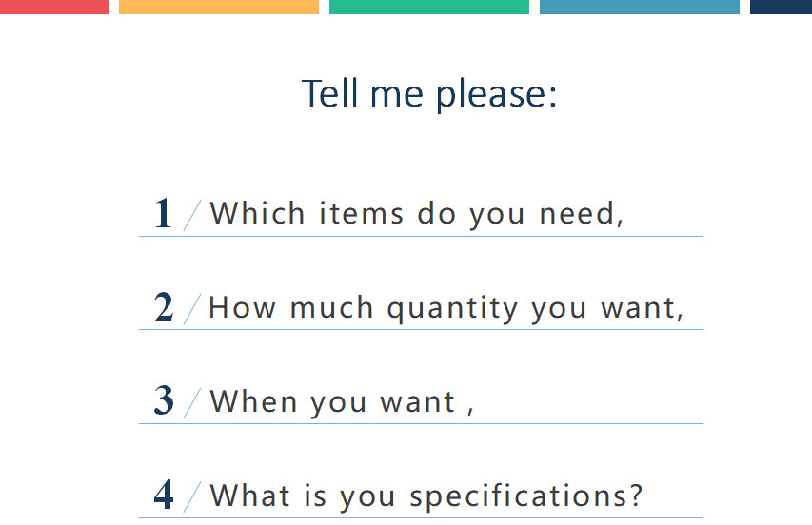Select the number 1 list marker
The image size is (812, 525).
click(163, 213)
